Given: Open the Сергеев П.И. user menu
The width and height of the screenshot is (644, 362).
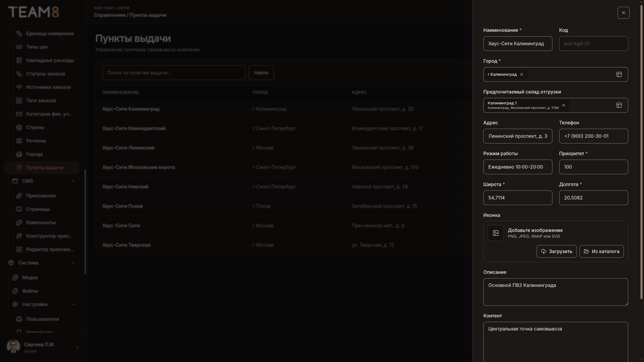Looking at the screenshot, I should click(43, 347).
